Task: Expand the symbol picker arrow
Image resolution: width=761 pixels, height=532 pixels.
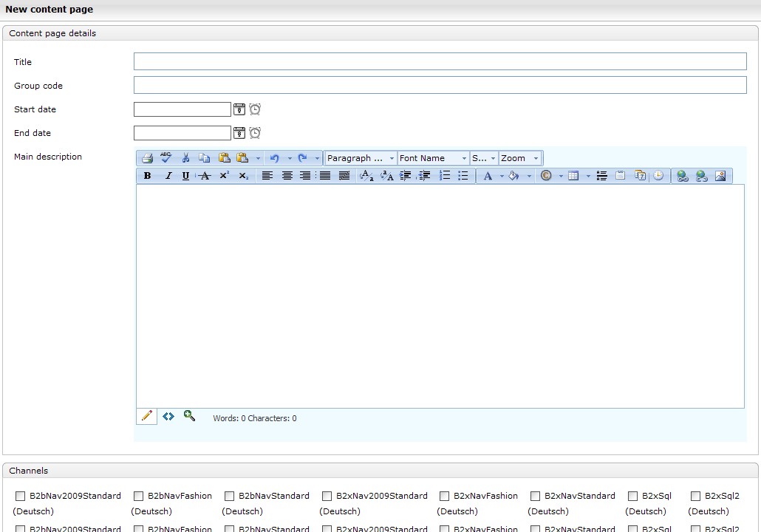Action: click(561, 176)
